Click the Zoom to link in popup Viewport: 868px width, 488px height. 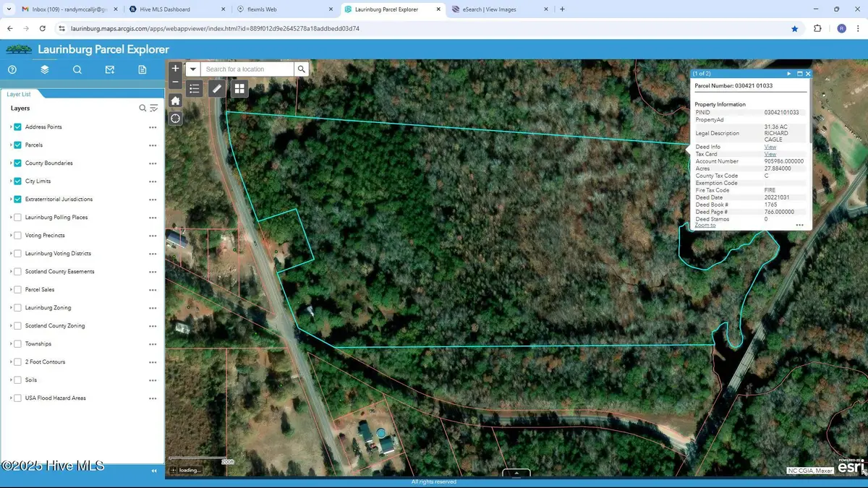click(705, 225)
